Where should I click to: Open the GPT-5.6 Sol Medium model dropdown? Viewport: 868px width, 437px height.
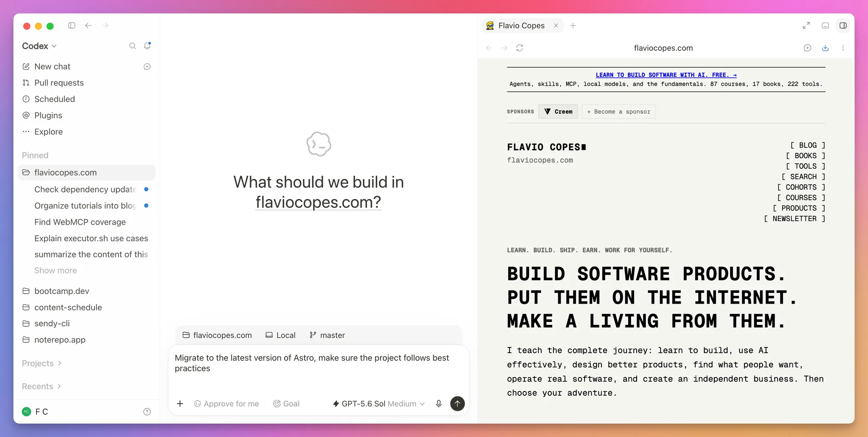click(379, 404)
